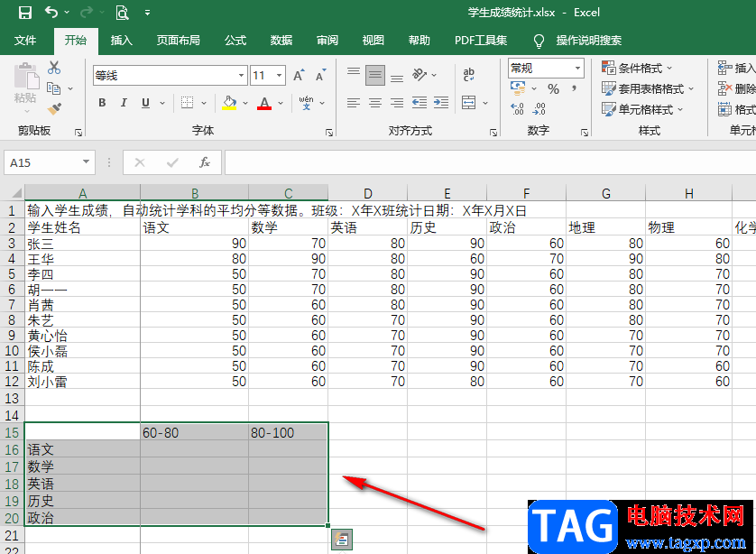Cut selection with the scissors icon
This screenshot has width=756, height=554.
click(54, 68)
